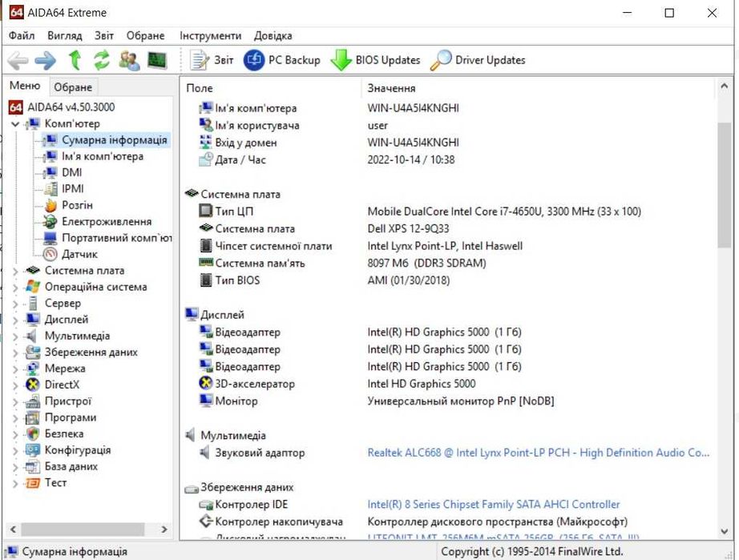Open BIOS Updates from toolbar
This screenshot has height=560, width=739.
pos(375,60)
